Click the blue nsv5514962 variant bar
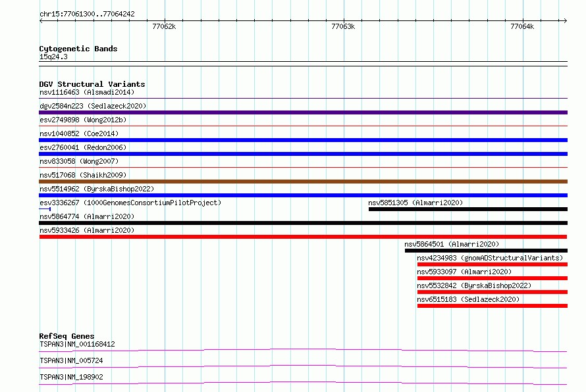 (303, 195)
